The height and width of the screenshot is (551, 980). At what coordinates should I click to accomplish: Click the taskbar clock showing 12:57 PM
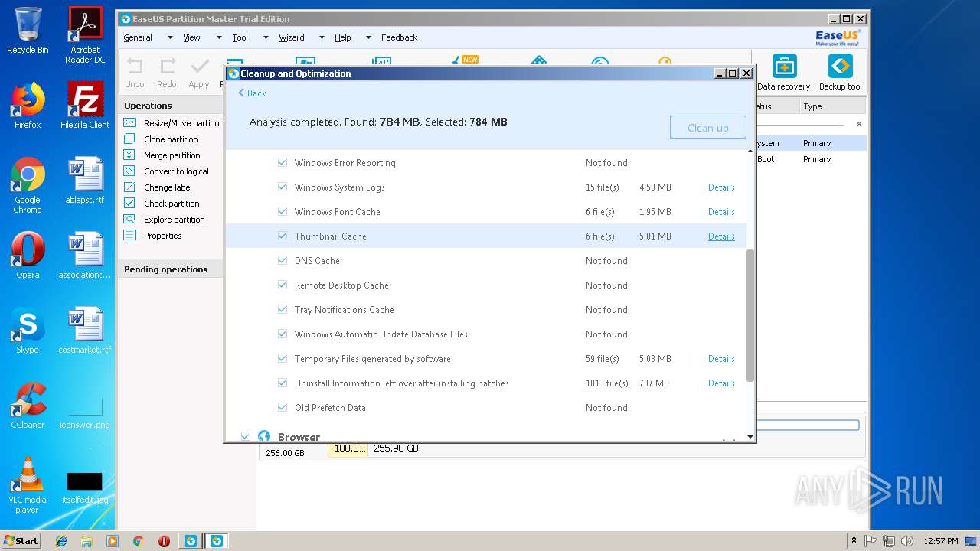pyautogui.click(x=940, y=541)
